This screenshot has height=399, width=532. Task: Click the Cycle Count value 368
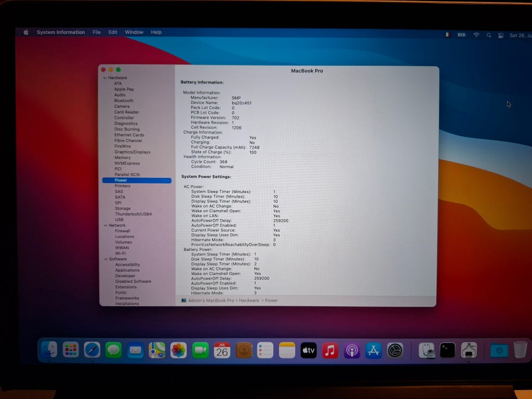click(x=223, y=162)
